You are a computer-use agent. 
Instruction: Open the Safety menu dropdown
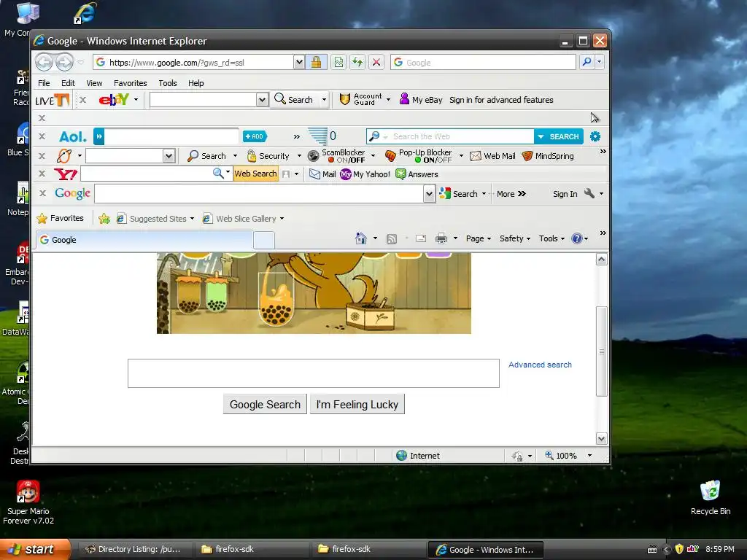point(515,238)
